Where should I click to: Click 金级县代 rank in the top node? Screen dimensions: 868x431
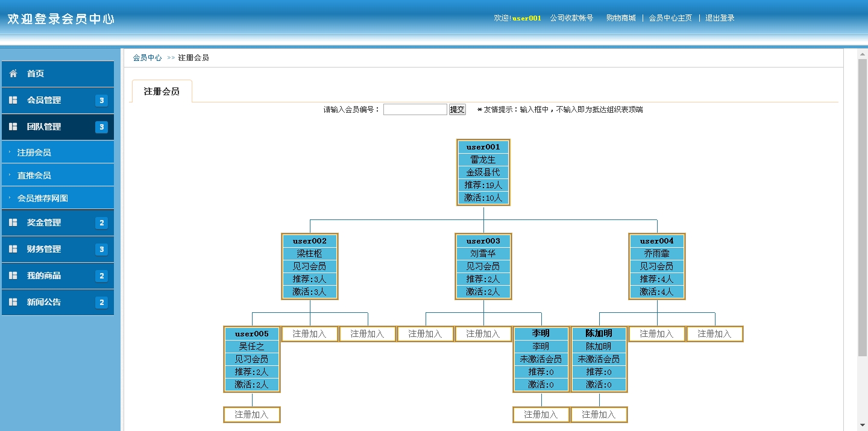(x=483, y=172)
